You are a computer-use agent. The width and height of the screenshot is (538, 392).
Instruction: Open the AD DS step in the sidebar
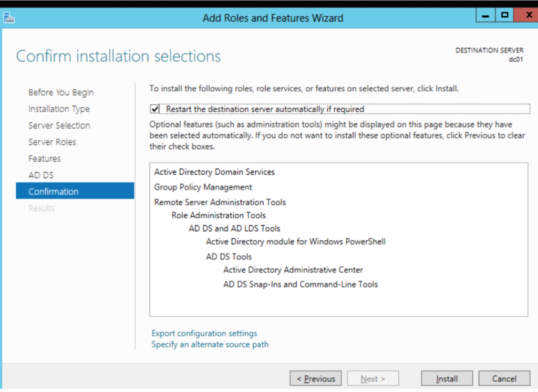(41, 175)
